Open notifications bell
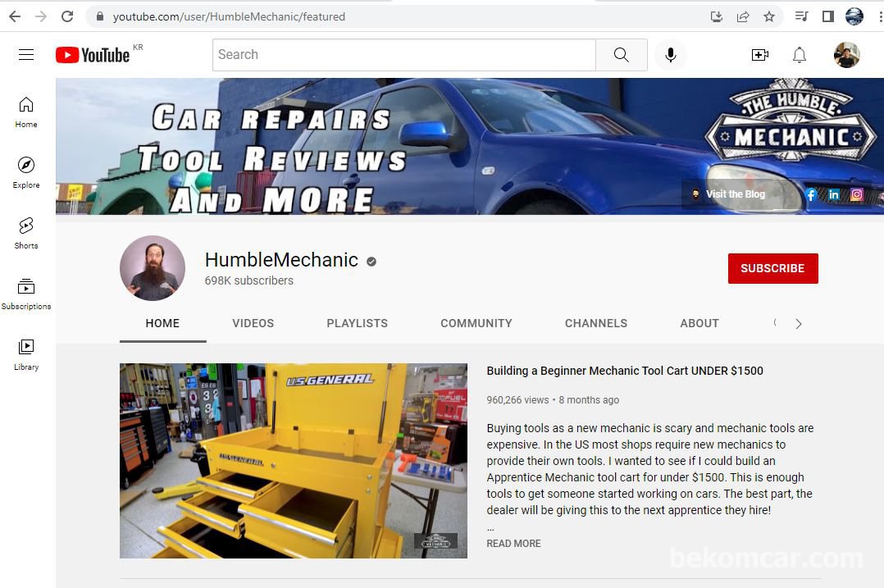 point(800,55)
